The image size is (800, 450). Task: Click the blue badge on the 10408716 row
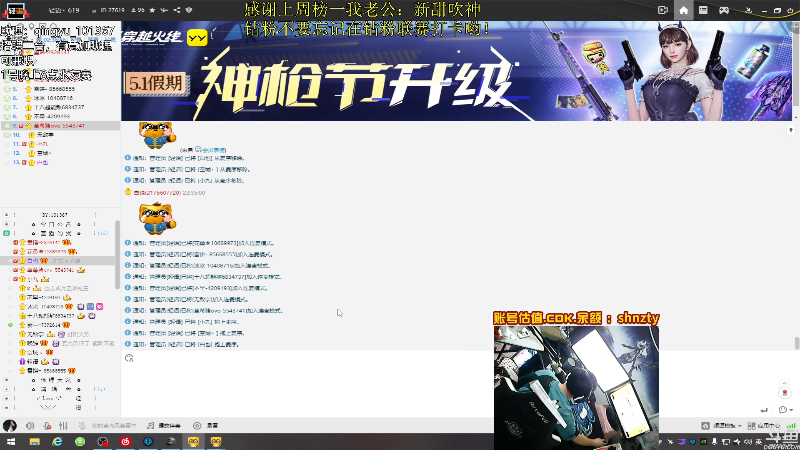pyautogui.click(x=90, y=307)
